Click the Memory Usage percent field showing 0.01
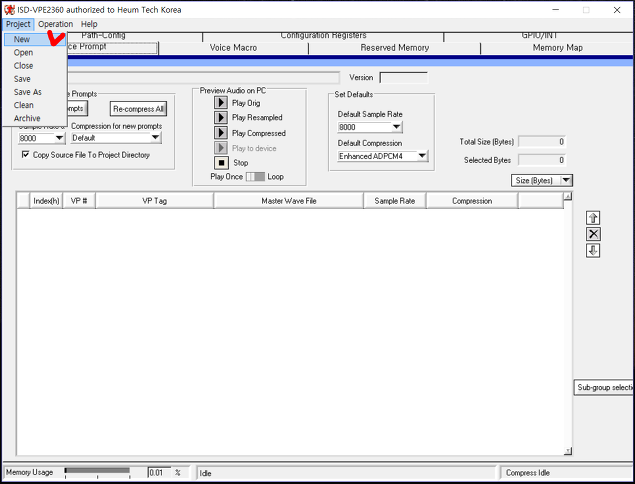 tap(159, 473)
